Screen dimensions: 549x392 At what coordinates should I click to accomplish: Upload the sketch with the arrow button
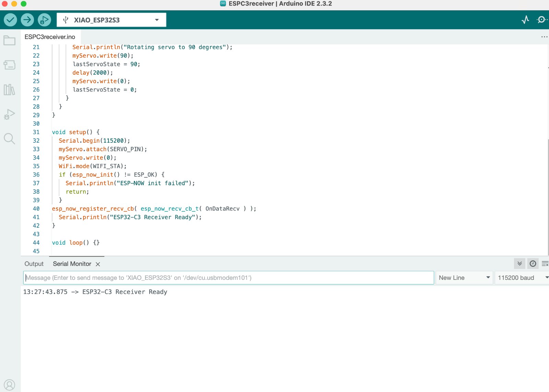[27, 20]
